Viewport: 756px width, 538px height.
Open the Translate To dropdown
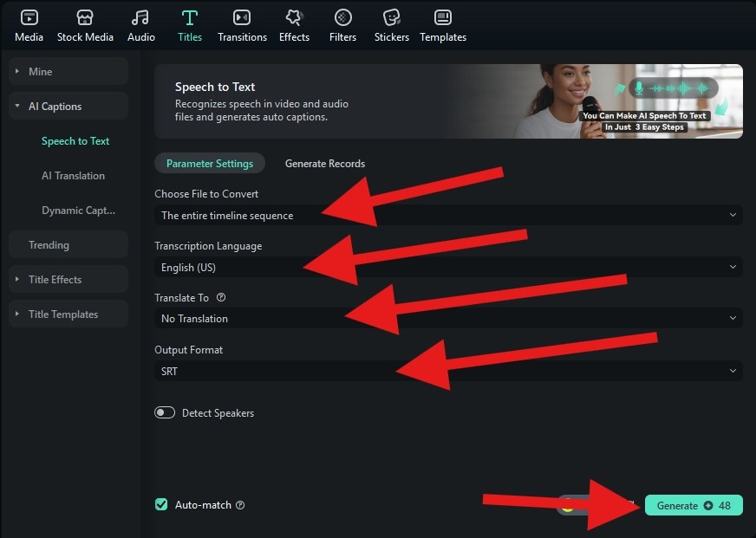tap(448, 318)
